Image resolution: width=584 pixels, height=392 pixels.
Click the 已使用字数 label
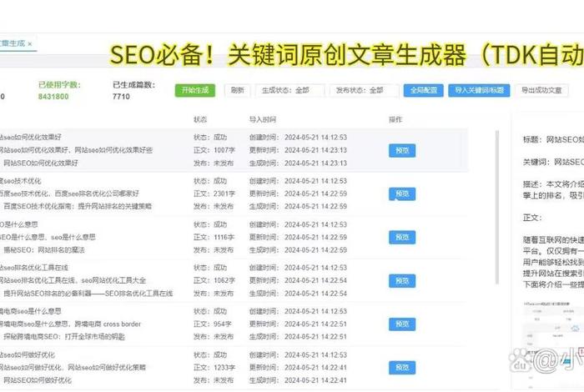[59, 85]
